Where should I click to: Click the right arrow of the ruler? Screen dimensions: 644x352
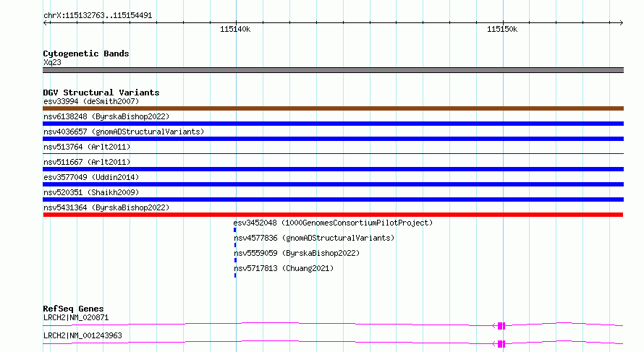pos(621,23)
